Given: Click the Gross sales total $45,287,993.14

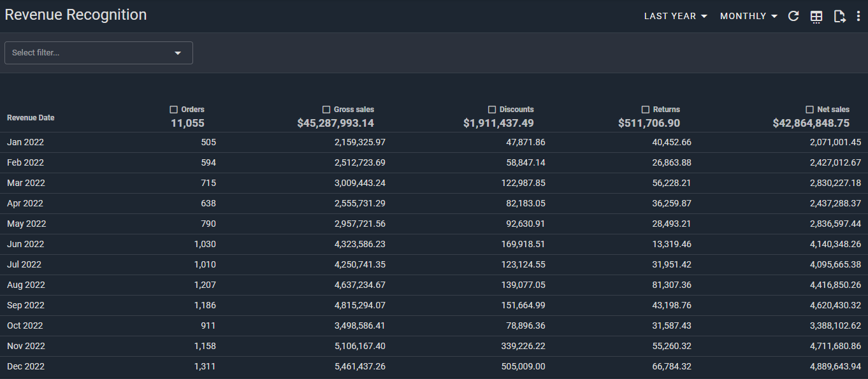Looking at the screenshot, I should [x=335, y=123].
